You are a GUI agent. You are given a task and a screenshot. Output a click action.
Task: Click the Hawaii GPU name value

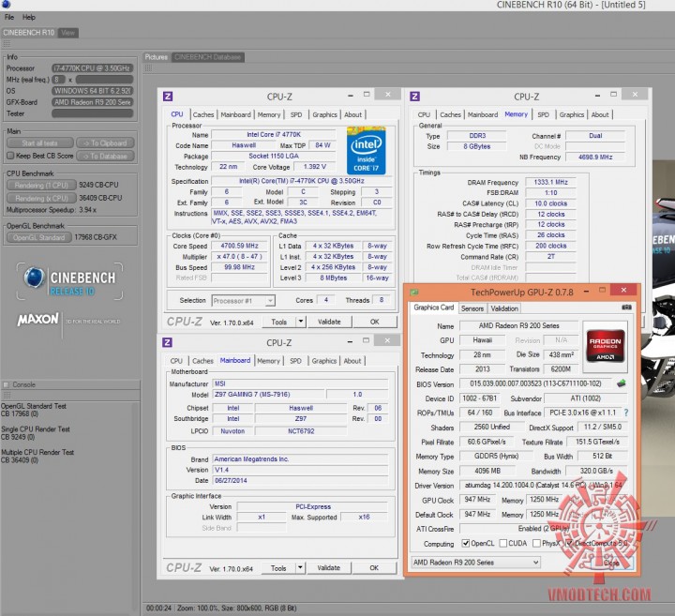point(482,340)
